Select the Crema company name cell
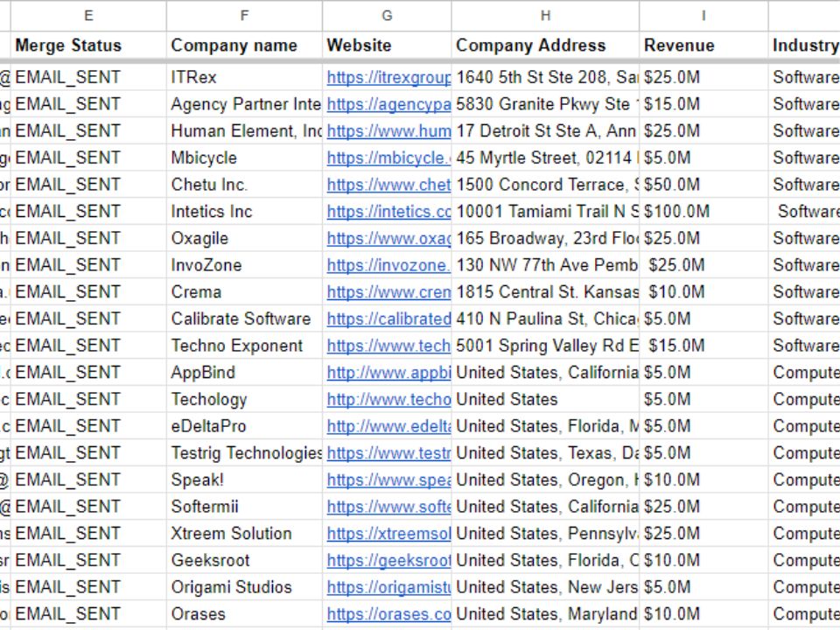Viewport: 840px width, 630px height. click(x=244, y=292)
